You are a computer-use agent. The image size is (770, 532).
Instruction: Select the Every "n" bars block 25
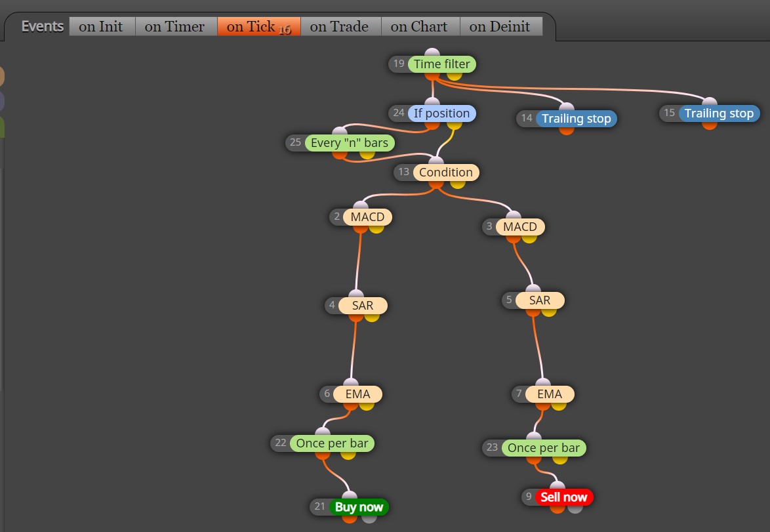click(350, 143)
